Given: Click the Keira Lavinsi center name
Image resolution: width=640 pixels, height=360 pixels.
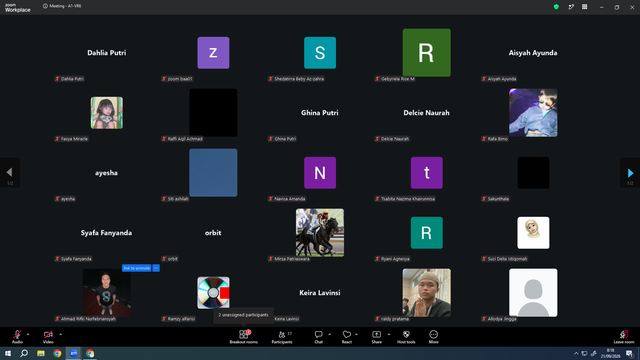Looking at the screenshot, I should click(320, 293).
